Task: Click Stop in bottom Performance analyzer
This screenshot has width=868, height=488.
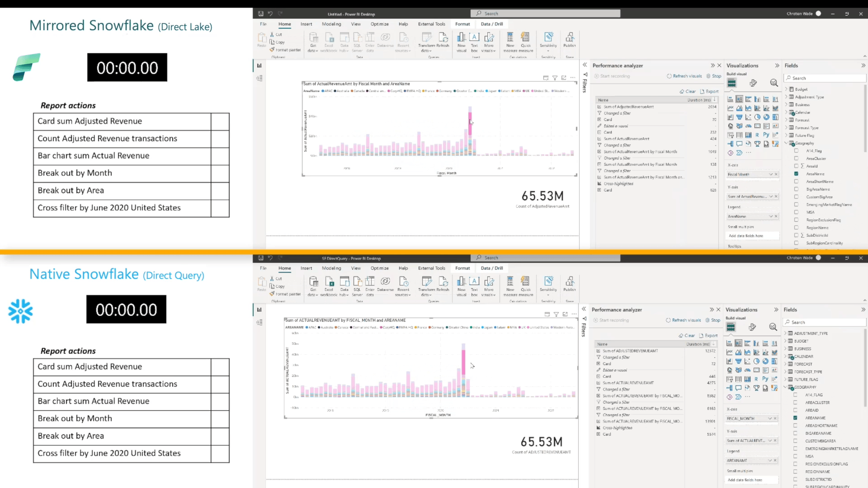Action: [713, 320]
